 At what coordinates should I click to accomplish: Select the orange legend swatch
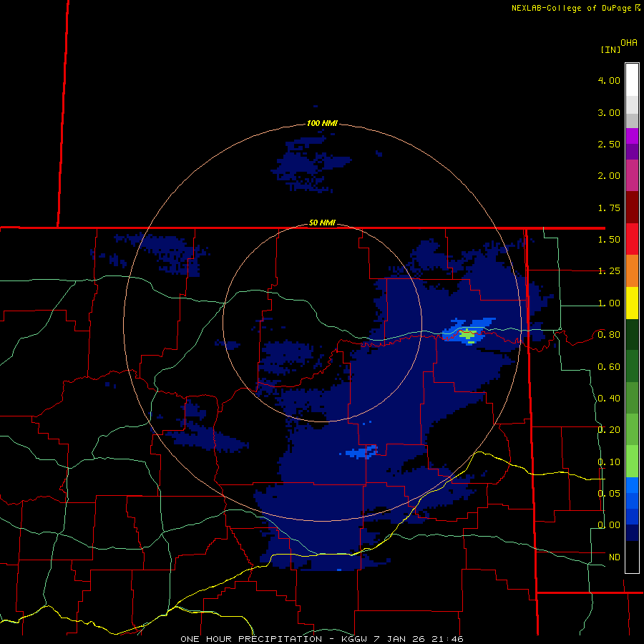coord(632,271)
